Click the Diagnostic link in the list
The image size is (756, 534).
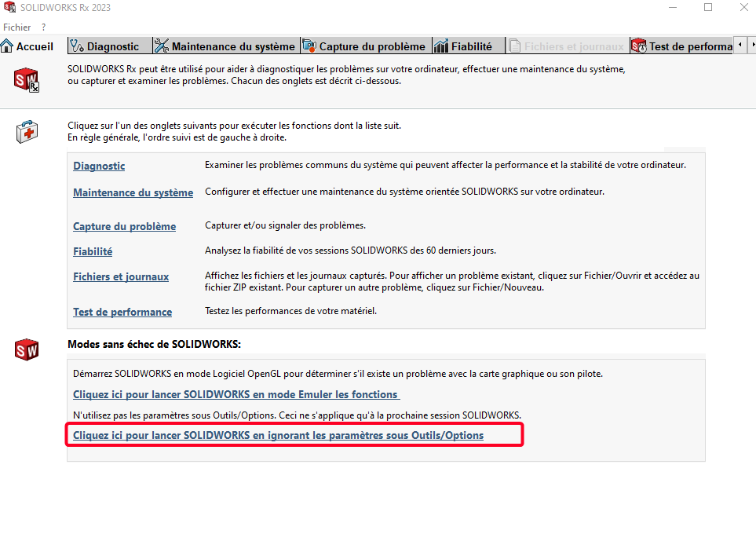click(99, 166)
